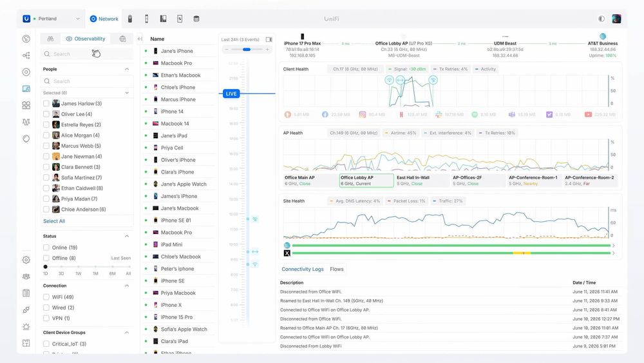Click Select All people link
Image resolution: width=644 pixels, height=363 pixels.
54,221
